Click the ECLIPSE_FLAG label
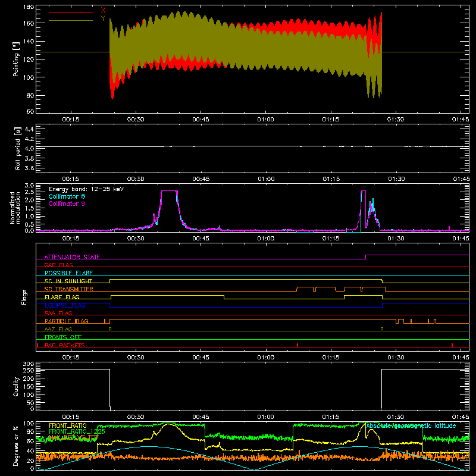 pyautogui.click(x=65, y=305)
